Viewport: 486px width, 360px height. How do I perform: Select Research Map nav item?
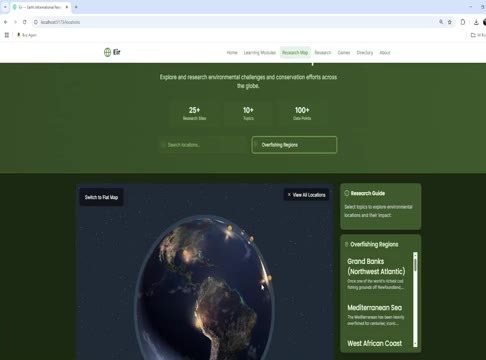(x=295, y=53)
